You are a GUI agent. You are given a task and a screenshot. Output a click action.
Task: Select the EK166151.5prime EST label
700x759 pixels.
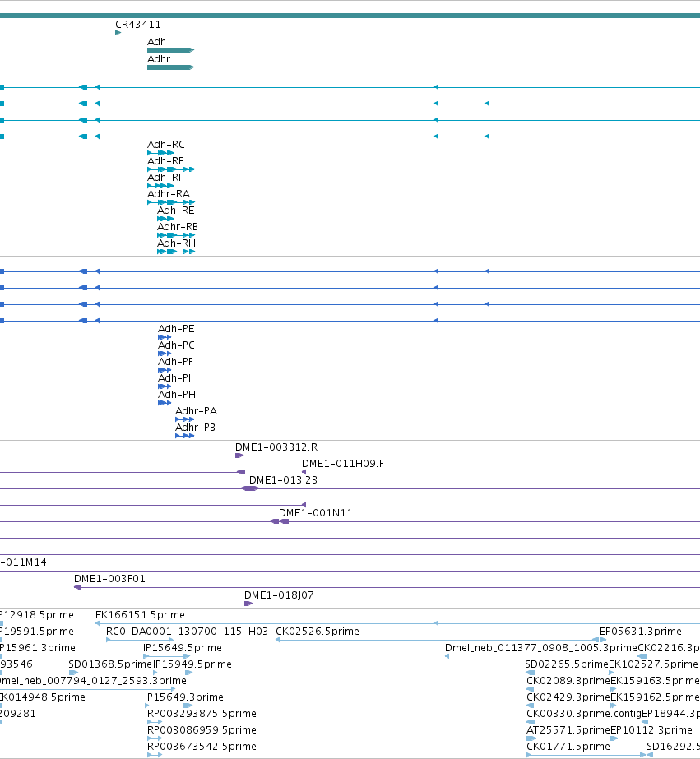140,615
